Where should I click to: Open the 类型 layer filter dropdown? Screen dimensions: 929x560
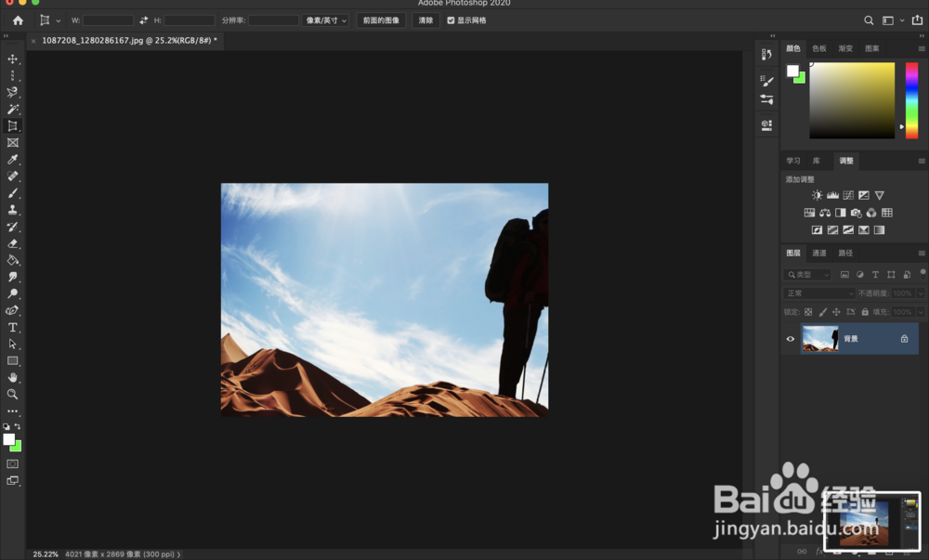(807, 275)
